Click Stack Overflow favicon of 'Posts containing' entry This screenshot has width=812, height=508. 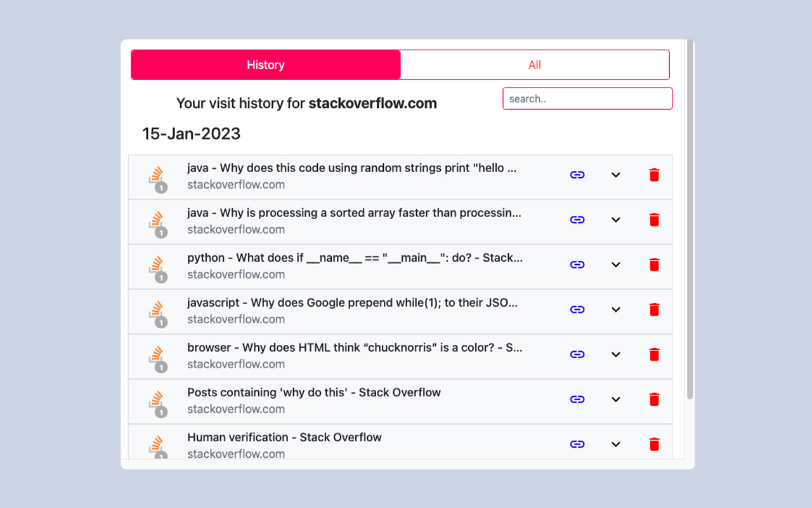157,400
